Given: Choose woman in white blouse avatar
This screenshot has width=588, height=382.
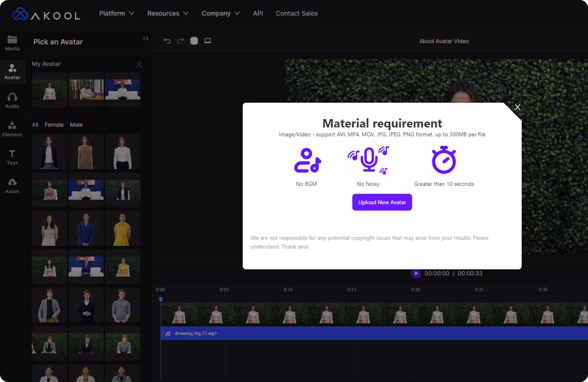Looking at the screenshot, I should tap(123, 152).
